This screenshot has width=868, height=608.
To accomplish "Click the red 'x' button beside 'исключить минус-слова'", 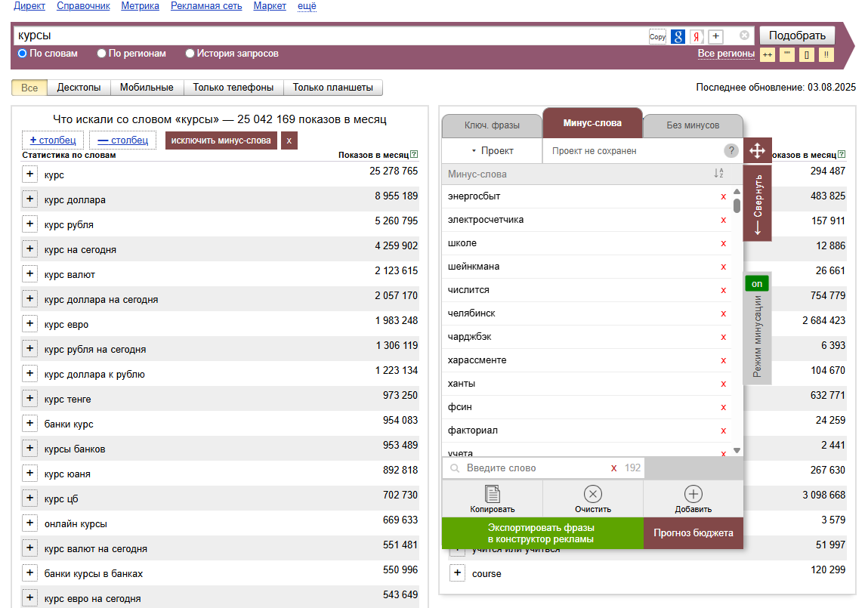I will pos(289,140).
